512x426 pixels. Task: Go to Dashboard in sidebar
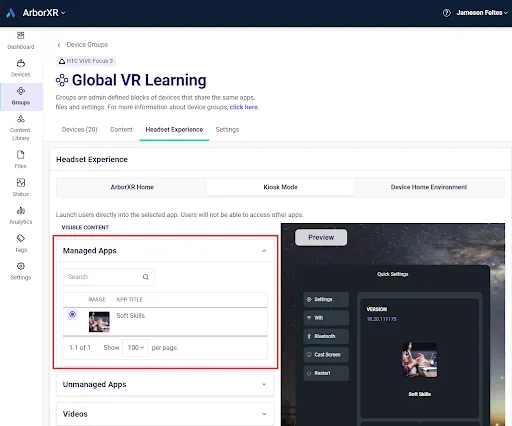point(21,41)
